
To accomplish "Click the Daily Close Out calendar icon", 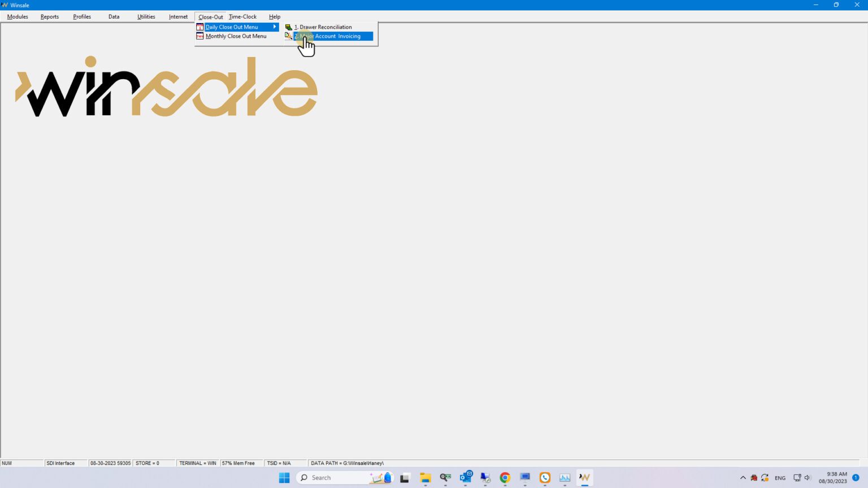I will (199, 27).
